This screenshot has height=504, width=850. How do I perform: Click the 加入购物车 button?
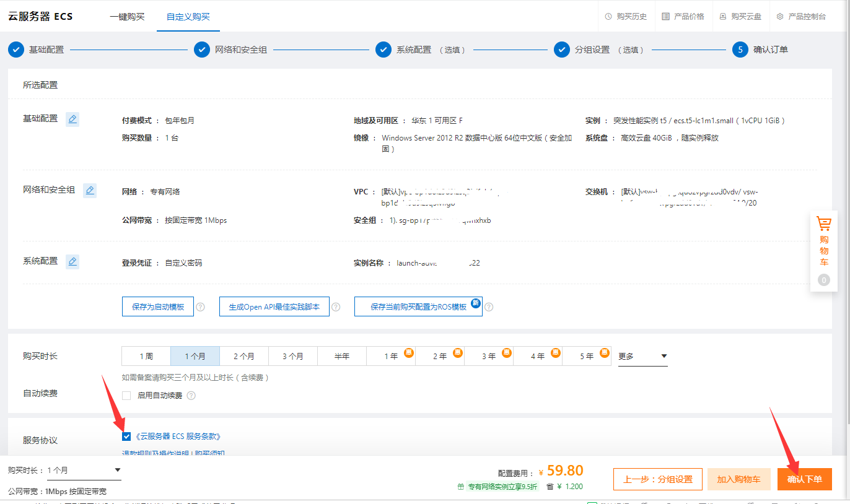coord(738,479)
